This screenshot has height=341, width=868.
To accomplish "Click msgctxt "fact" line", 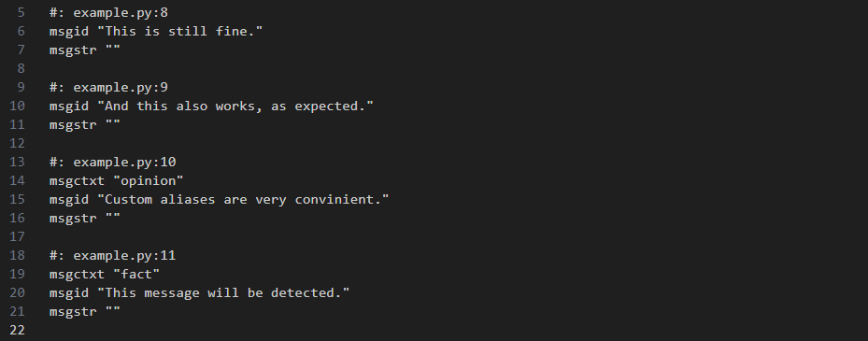I will [105, 274].
